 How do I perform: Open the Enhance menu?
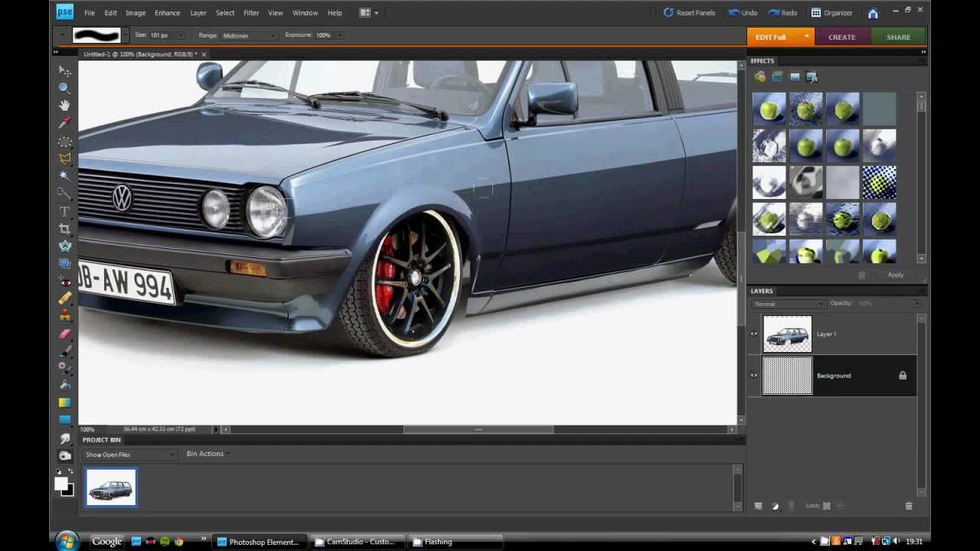167,12
